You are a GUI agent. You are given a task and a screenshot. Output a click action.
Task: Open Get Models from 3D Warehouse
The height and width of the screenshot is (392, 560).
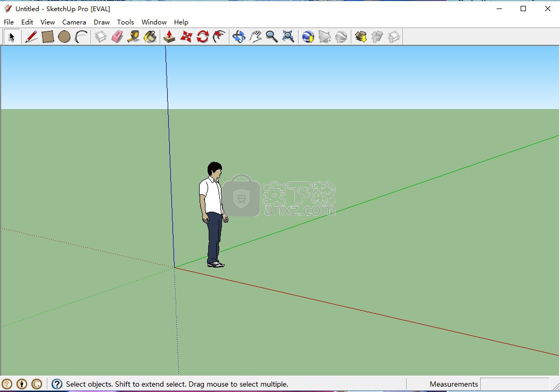tap(361, 37)
